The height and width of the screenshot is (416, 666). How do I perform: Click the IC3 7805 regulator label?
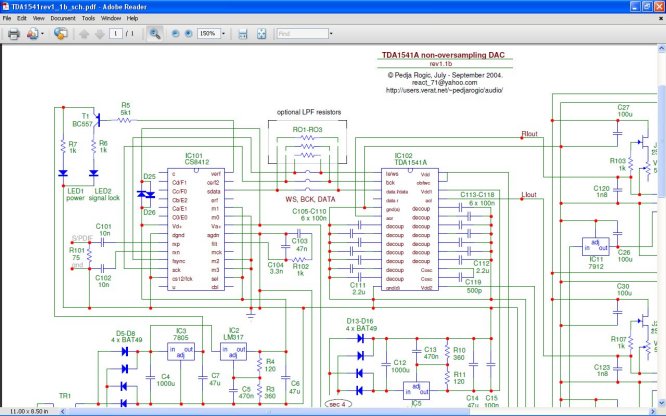click(181, 334)
